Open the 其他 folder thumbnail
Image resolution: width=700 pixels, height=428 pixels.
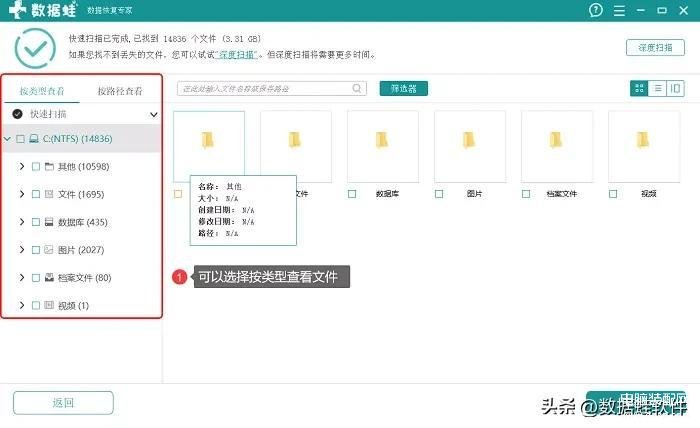click(x=209, y=147)
